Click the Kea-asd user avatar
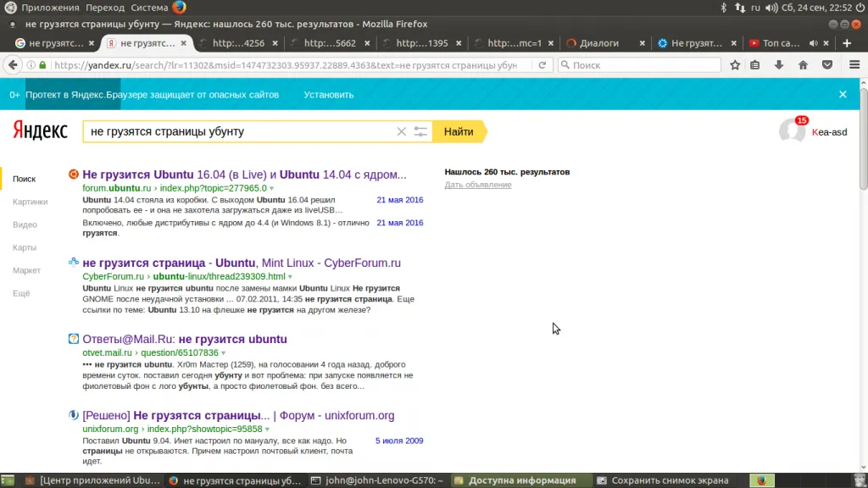The image size is (868, 488). tap(792, 131)
